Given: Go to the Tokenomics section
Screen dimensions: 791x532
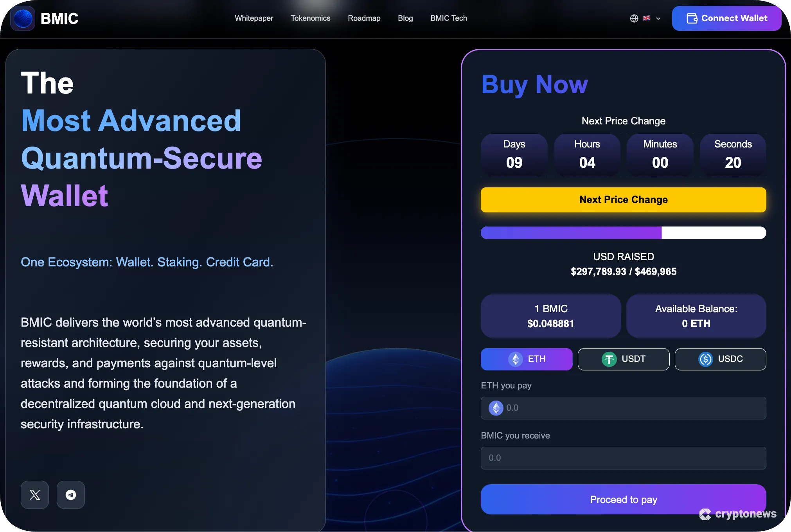Looking at the screenshot, I should [x=311, y=18].
